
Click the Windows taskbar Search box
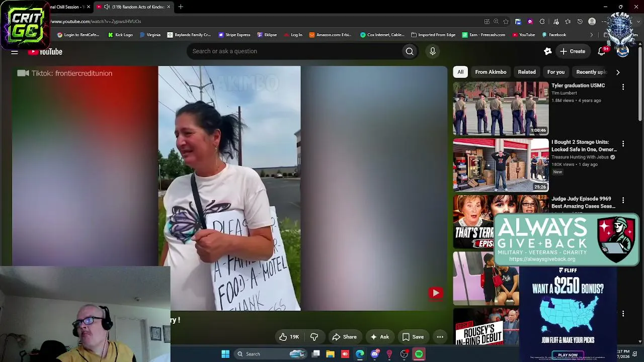click(271, 354)
